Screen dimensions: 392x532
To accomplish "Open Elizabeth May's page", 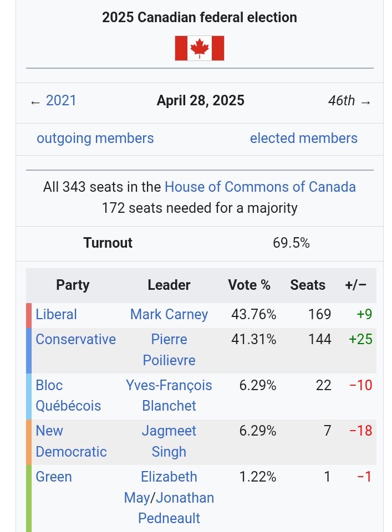I will (x=160, y=487).
